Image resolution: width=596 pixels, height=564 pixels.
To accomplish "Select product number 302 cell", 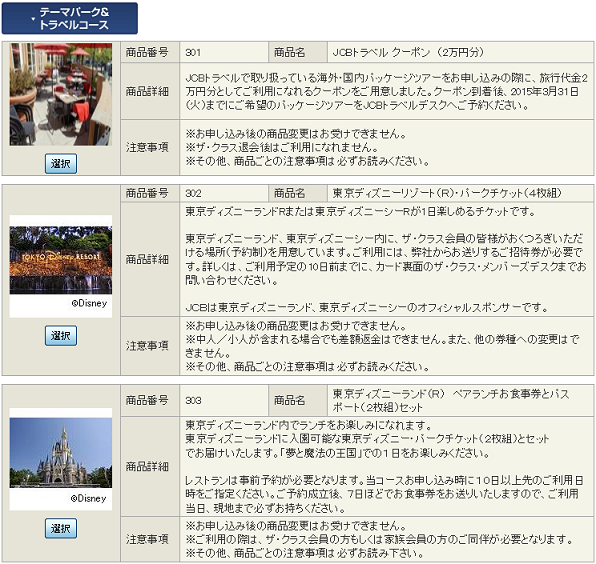I will [224, 193].
